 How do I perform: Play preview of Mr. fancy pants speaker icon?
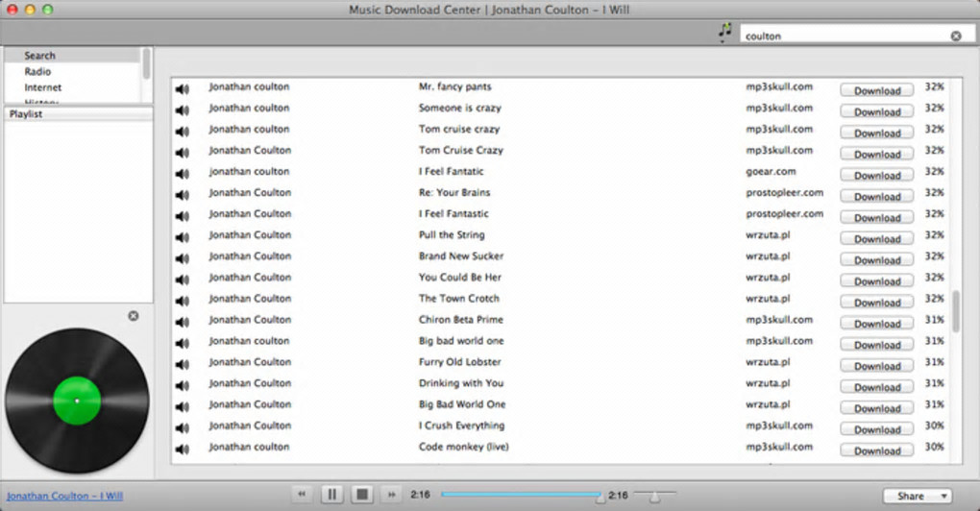click(x=182, y=89)
